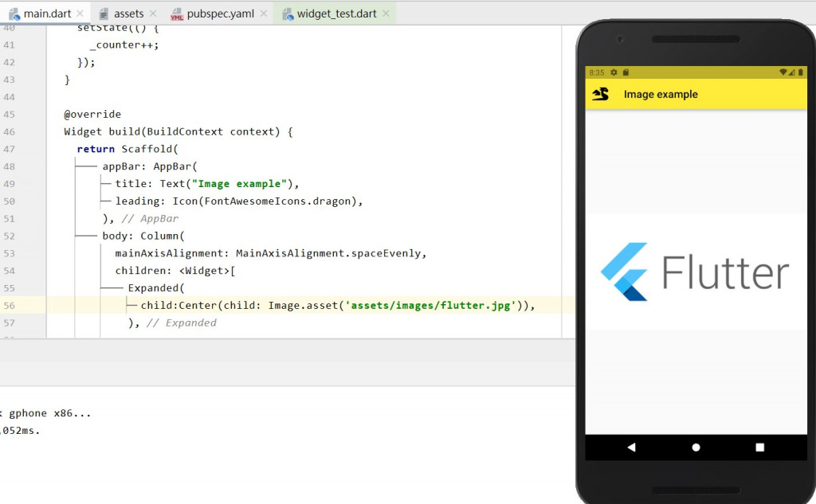Click the @override annotation
This screenshot has height=504, width=816.
(x=92, y=114)
